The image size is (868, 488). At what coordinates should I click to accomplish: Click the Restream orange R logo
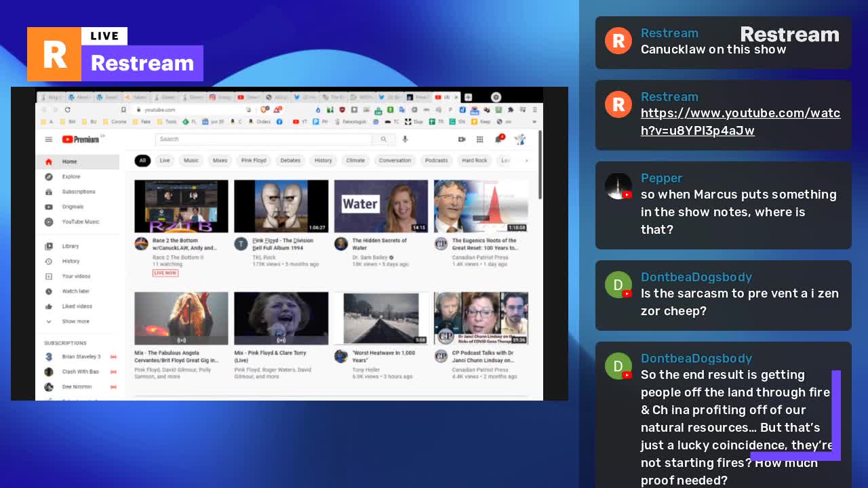(54, 54)
